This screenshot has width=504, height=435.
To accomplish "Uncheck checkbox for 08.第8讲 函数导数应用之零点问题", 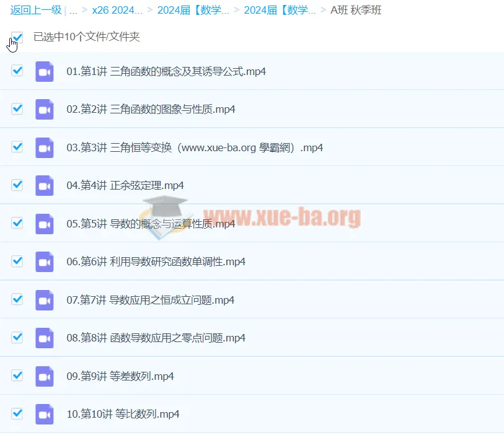I will tap(17, 337).
